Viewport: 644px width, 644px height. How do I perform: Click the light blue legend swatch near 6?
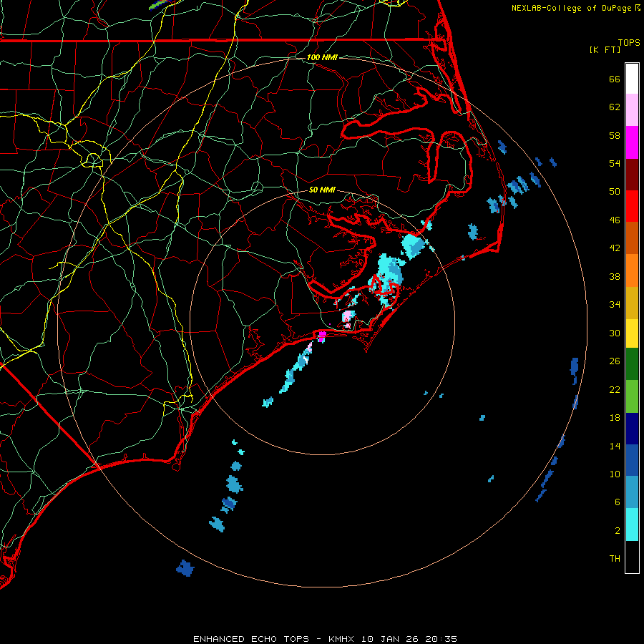pyautogui.click(x=632, y=492)
